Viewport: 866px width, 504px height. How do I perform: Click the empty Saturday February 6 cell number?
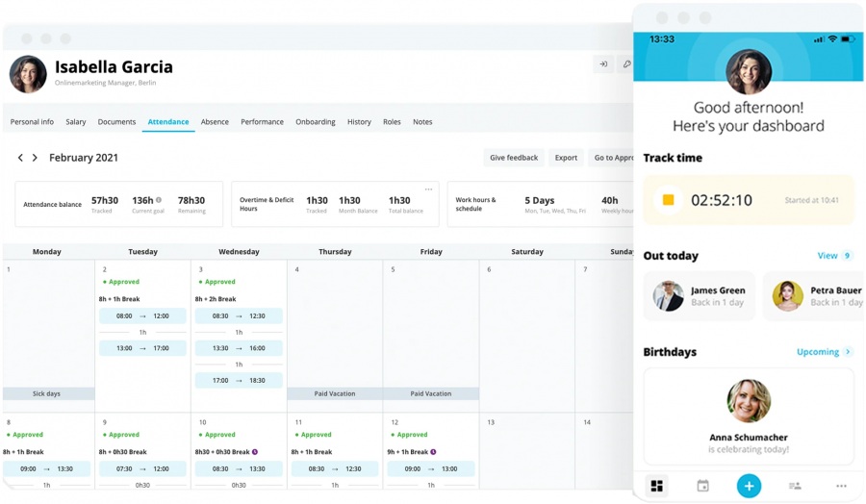click(489, 269)
